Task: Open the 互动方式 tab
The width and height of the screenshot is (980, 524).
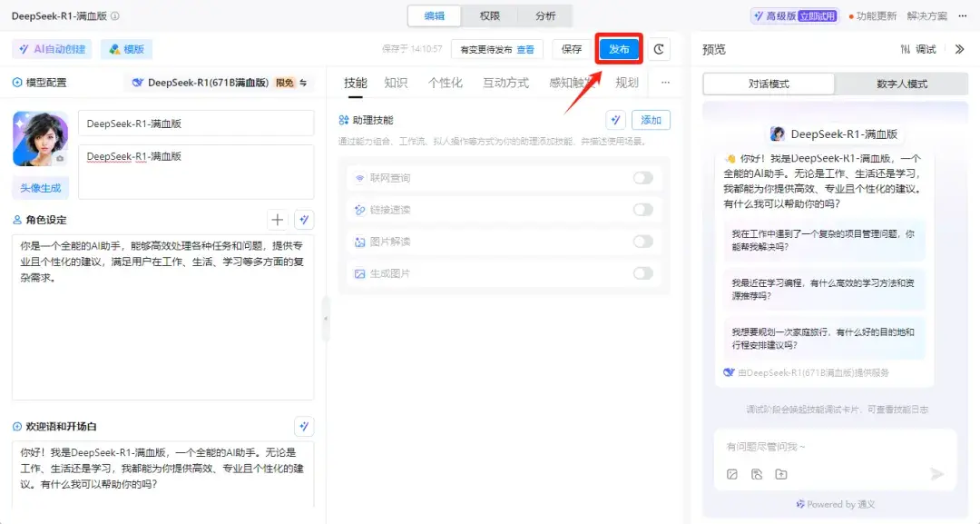Action: (505, 83)
